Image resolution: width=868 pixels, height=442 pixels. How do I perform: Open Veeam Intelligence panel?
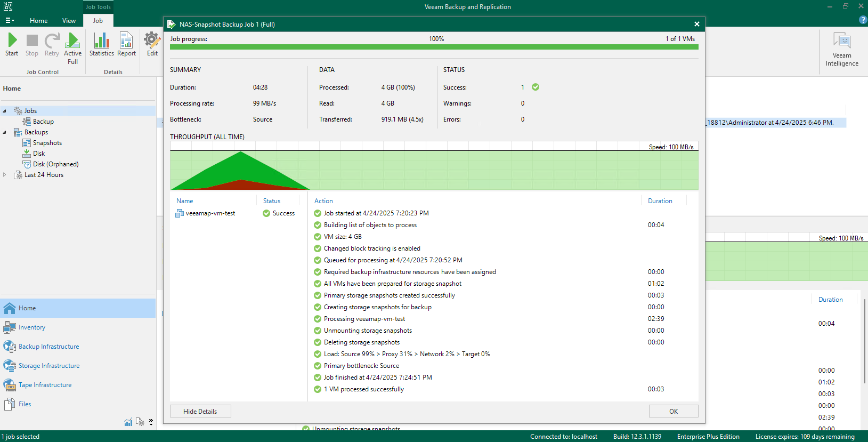click(842, 49)
